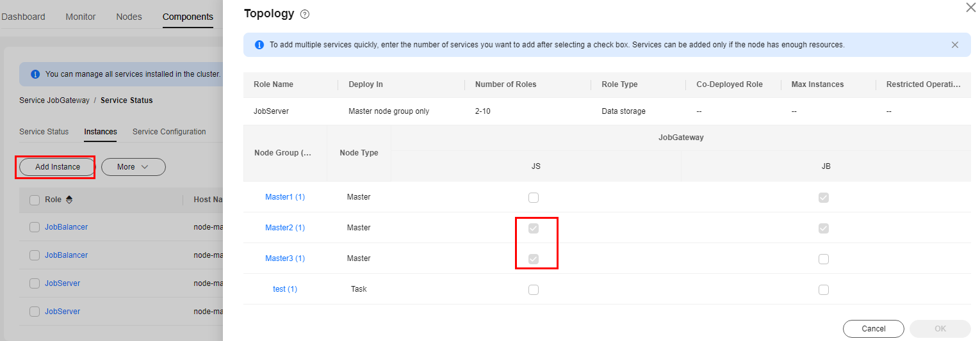This screenshot has width=980, height=341.
Task: Click the Add Instance button
Action: click(x=58, y=167)
